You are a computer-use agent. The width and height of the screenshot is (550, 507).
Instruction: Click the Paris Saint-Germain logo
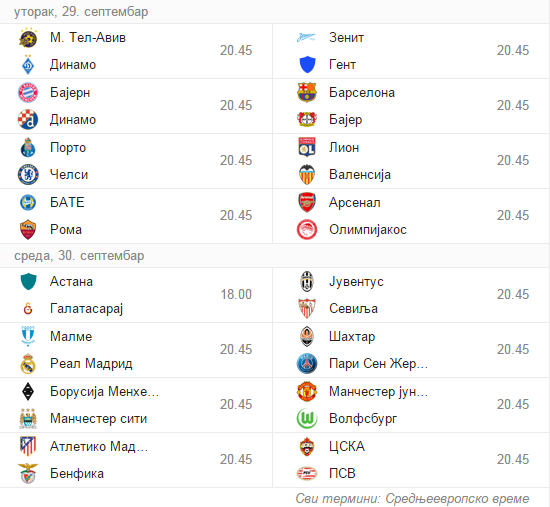(307, 363)
